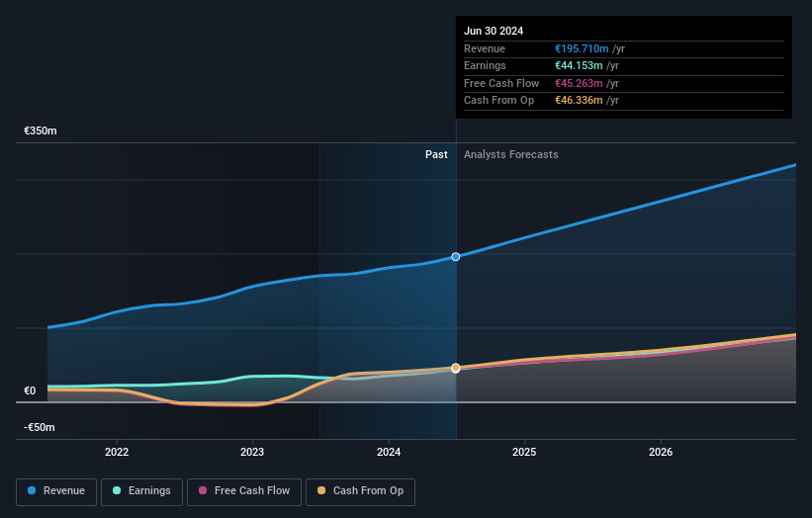The image size is (812, 518).
Task: Click the blue Revenue data point marker
Action: click(456, 257)
